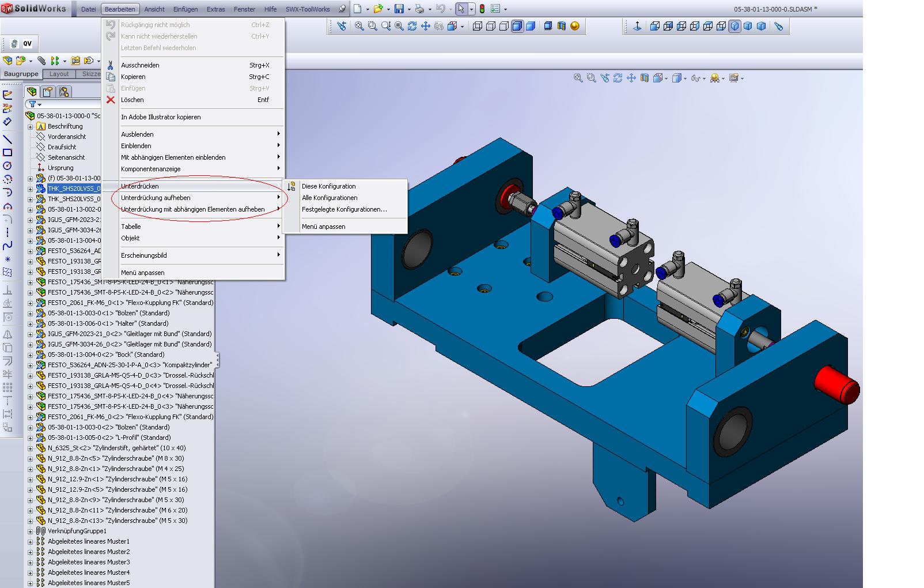Click the Circle sketch tool
924x588 pixels.
click(7, 166)
